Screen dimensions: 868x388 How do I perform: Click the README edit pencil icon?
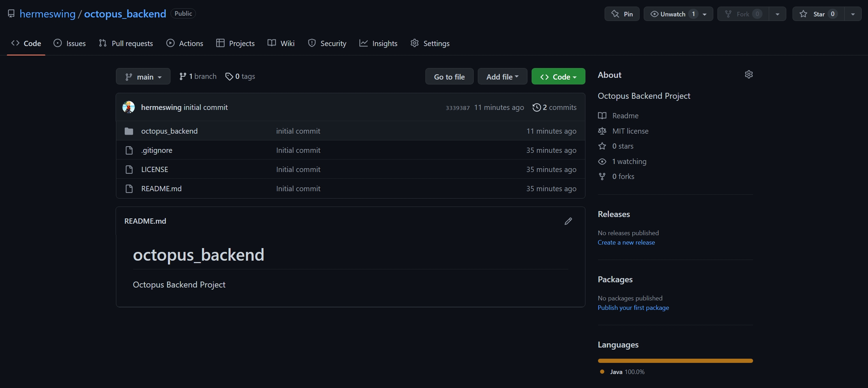pos(568,221)
